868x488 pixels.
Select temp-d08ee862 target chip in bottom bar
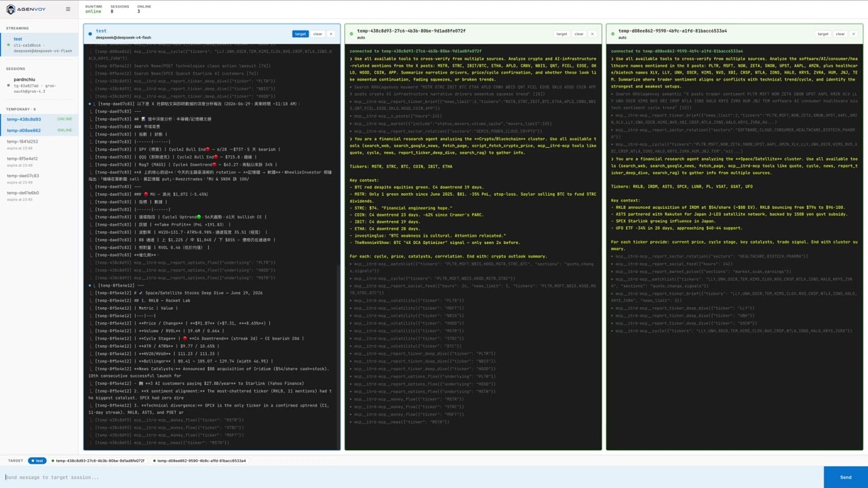[x=199, y=461]
